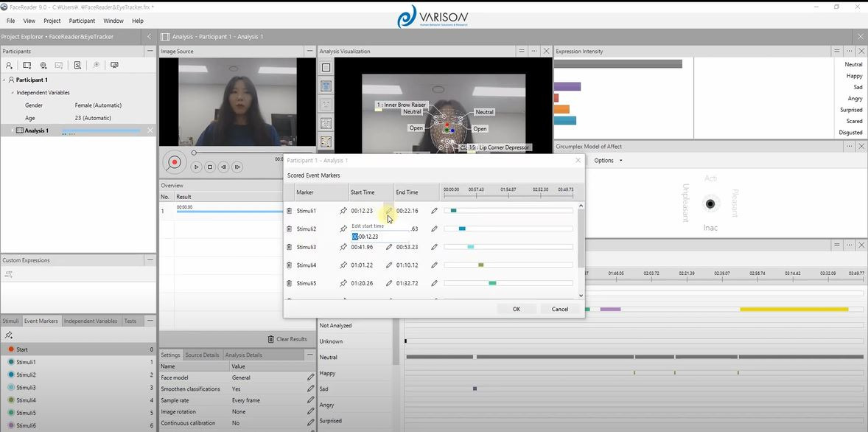Switch to the Tests tab

pos(131,321)
